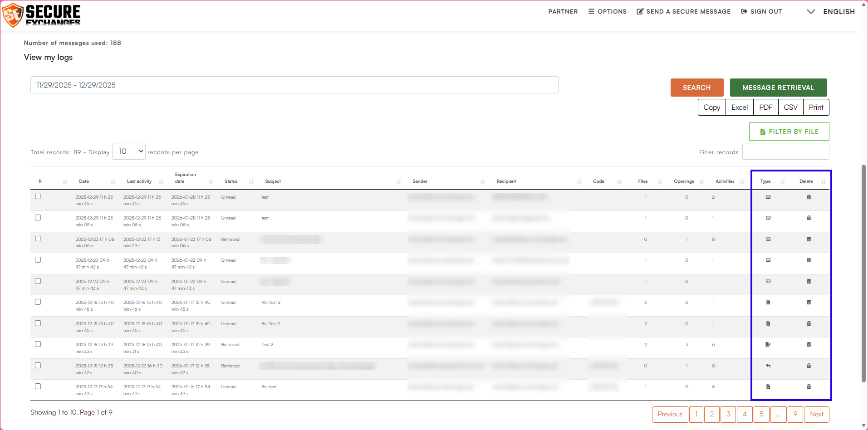Click Sign Out in top navigation
This screenshot has height=430, width=868.
(761, 12)
